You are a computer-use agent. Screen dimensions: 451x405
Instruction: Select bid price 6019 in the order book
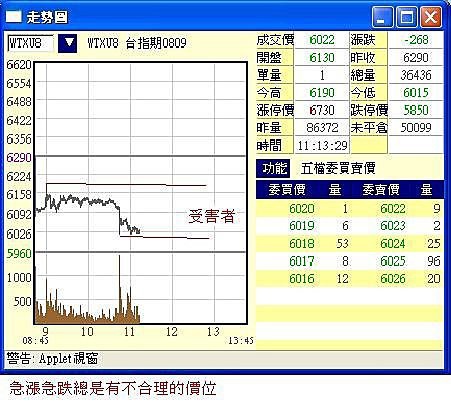(302, 226)
